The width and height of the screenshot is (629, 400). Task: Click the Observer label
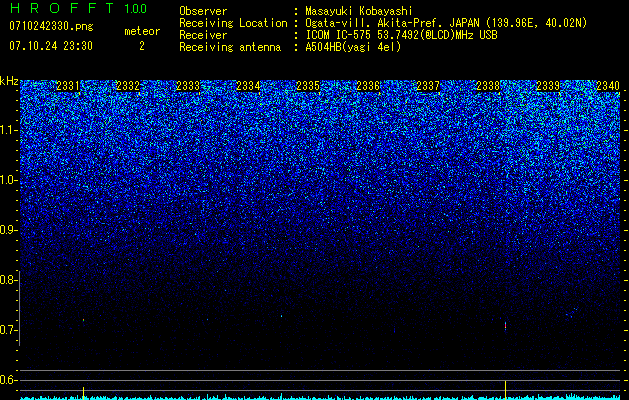pos(203,11)
